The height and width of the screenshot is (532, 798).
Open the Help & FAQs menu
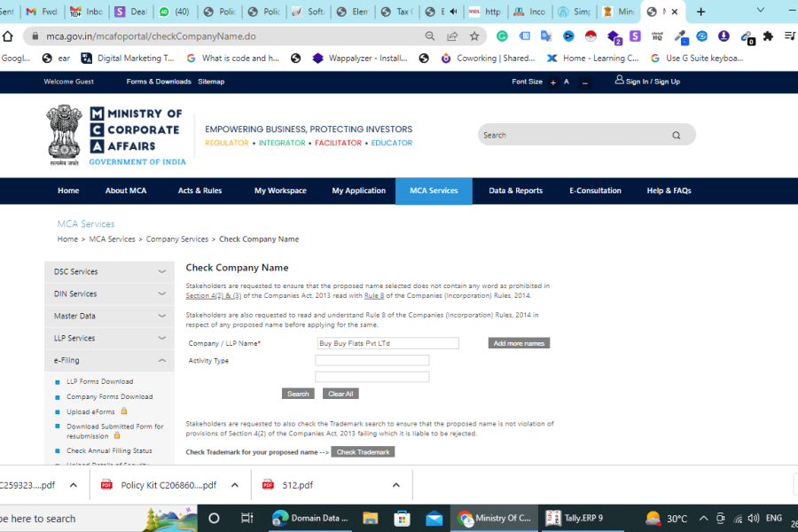pyautogui.click(x=669, y=191)
